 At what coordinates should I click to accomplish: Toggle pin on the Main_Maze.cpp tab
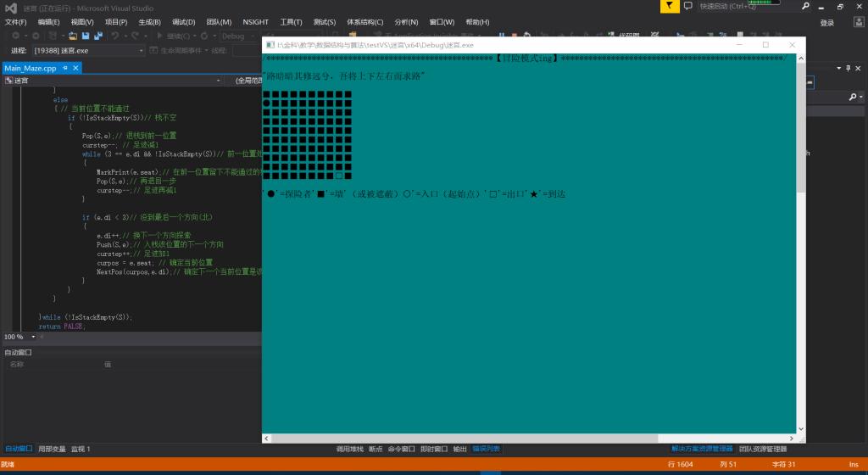coord(65,68)
